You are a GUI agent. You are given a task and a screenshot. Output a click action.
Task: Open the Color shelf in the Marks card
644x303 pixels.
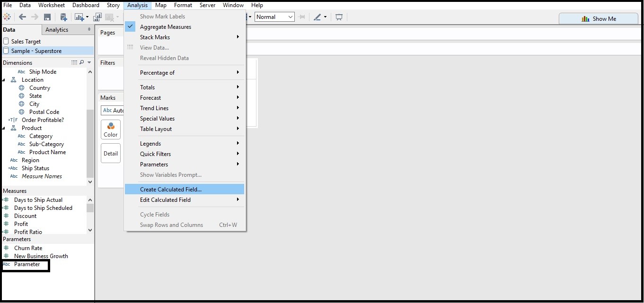click(x=110, y=129)
